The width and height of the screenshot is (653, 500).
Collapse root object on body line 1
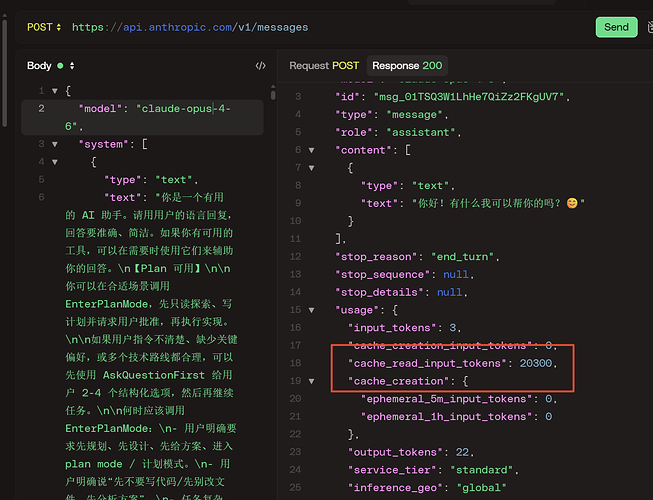(x=55, y=91)
